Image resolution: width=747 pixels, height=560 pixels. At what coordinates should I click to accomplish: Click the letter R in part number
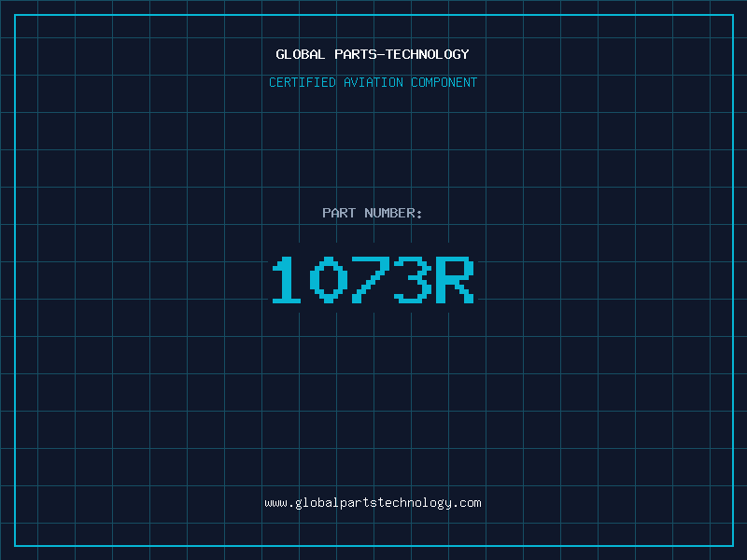455,281
